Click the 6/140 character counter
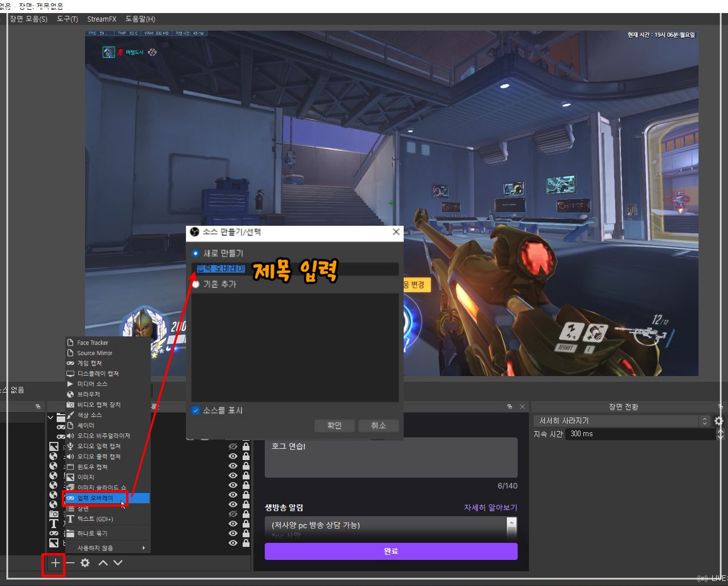 pyautogui.click(x=507, y=486)
